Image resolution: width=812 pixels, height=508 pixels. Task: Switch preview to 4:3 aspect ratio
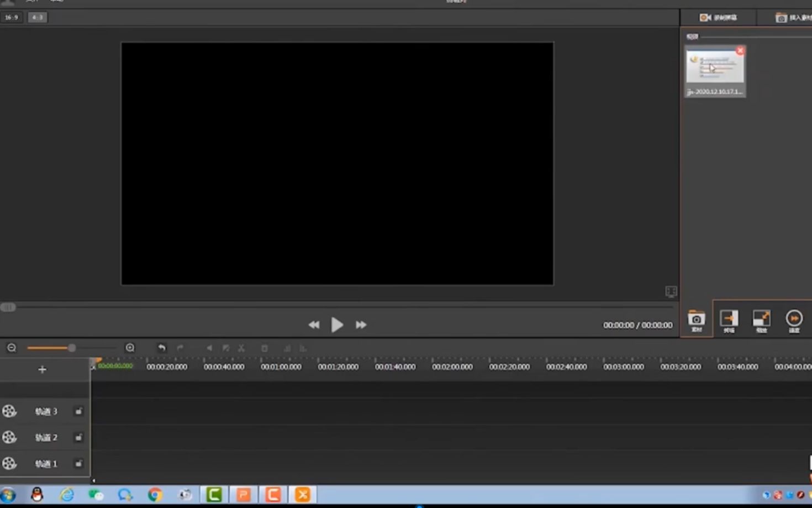coord(37,17)
